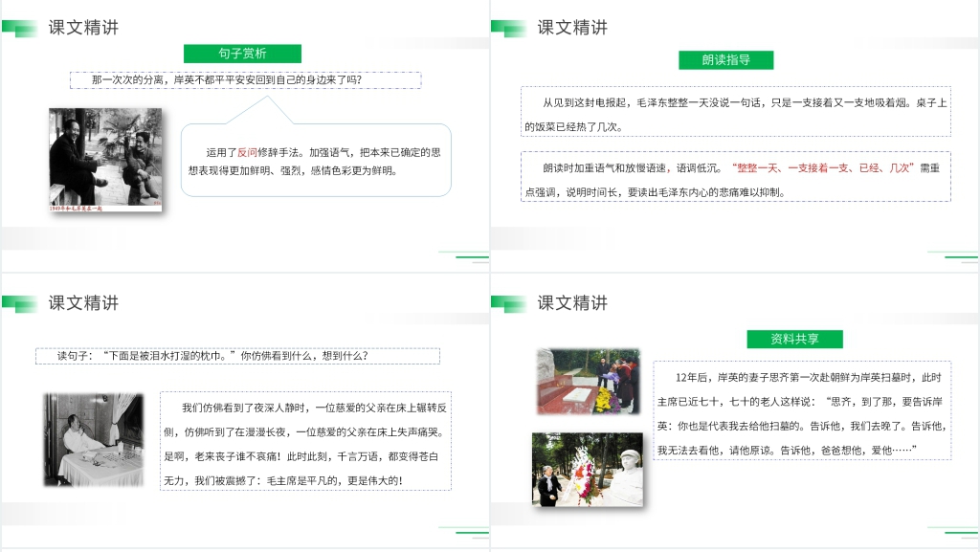
Task: Click the dashed question box about 岸英 returning safely
Action: 245,80
